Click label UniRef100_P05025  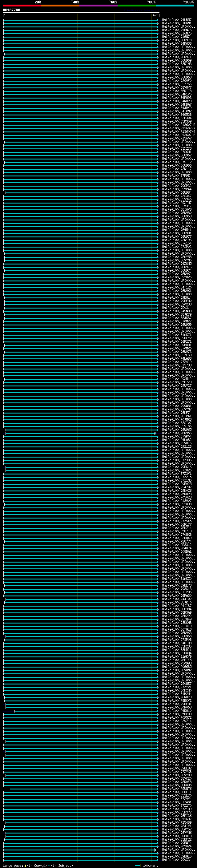[x=177, y=484]
